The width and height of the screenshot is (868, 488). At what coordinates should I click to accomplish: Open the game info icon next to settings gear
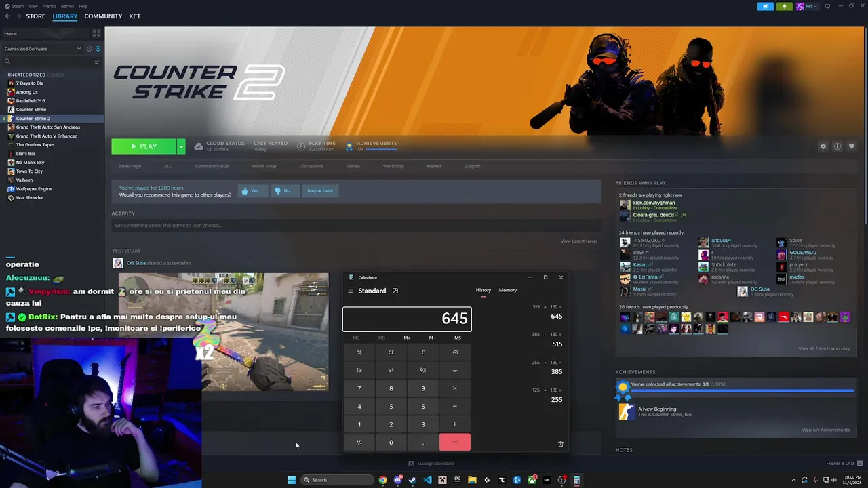pyautogui.click(x=837, y=146)
